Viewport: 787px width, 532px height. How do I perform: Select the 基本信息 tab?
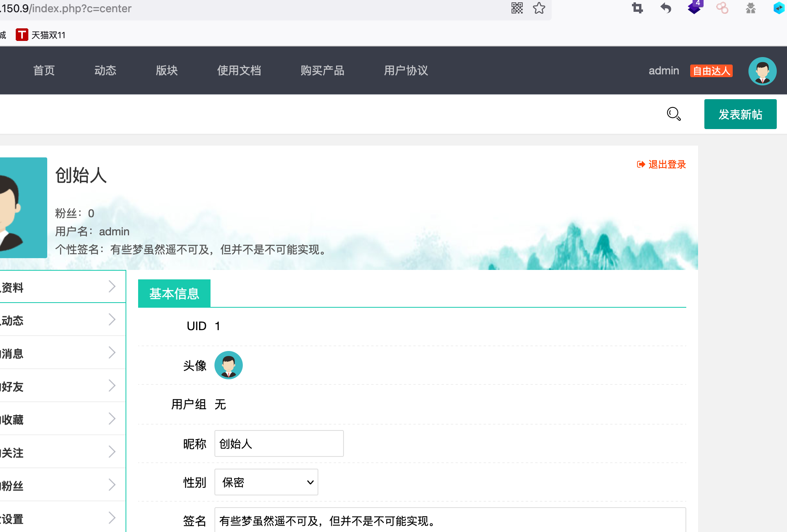click(174, 294)
